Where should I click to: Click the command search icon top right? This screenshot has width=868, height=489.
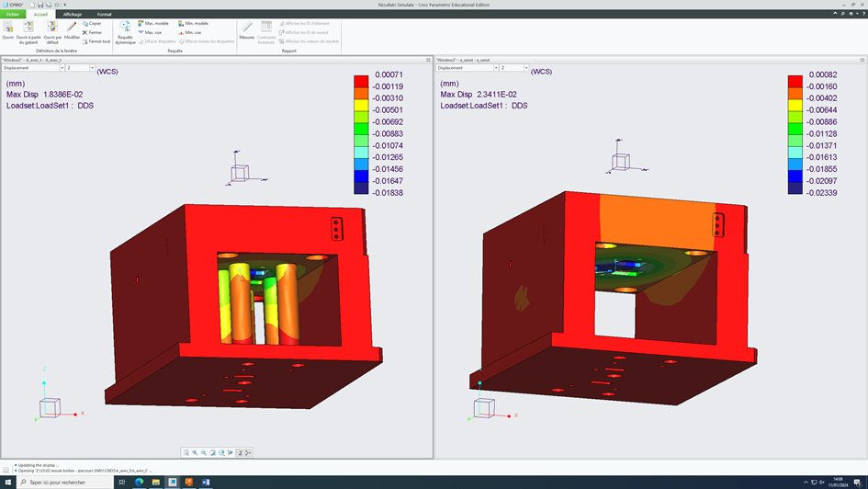click(x=843, y=13)
